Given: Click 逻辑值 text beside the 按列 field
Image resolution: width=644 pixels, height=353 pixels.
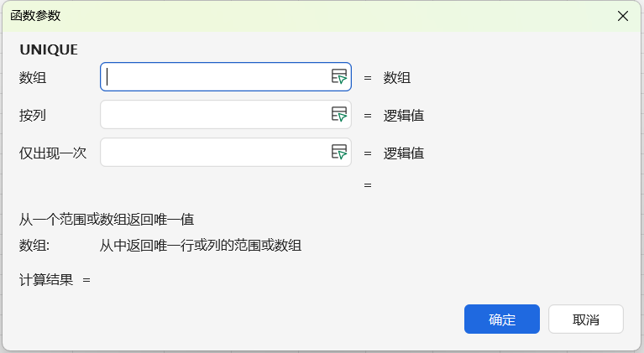Looking at the screenshot, I should [x=404, y=116].
